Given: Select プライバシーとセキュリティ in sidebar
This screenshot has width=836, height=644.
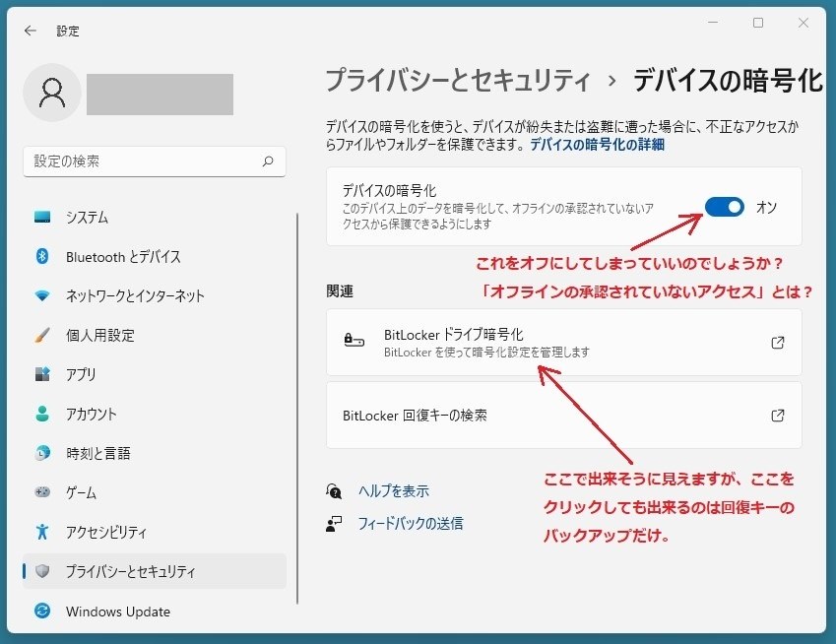Looking at the screenshot, I should pos(155,571).
